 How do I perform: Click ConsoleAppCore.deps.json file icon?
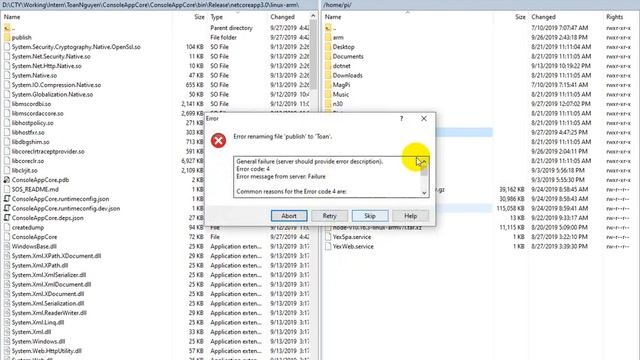(7, 218)
